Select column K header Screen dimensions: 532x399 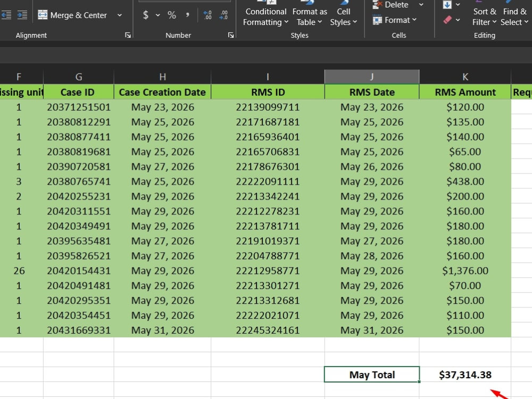coord(465,77)
